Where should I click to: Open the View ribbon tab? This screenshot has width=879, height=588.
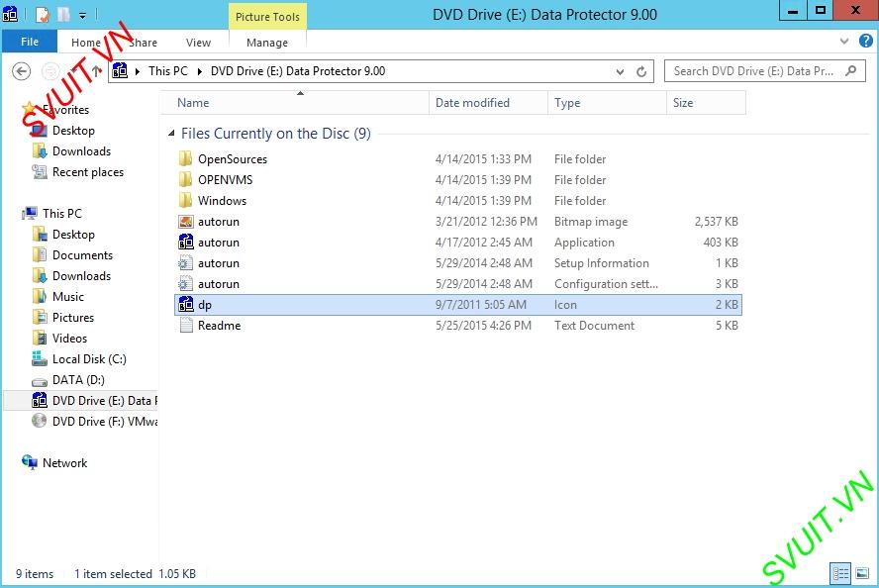[x=198, y=42]
